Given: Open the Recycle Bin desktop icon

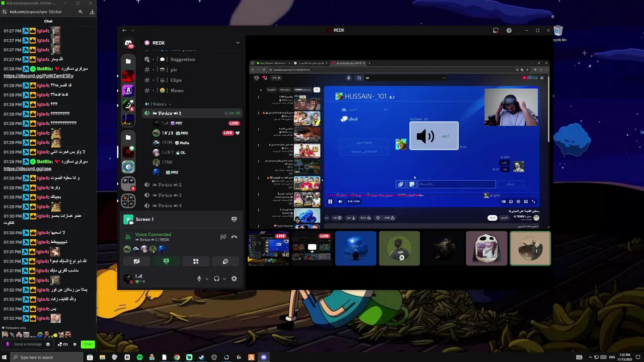Looking at the screenshot, I should click(x=558, y=34).
